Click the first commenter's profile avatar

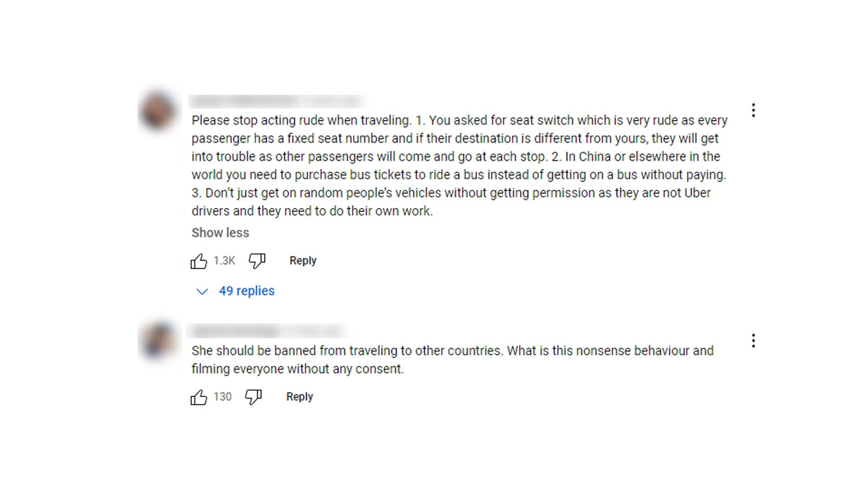click(x=158, y=112)
